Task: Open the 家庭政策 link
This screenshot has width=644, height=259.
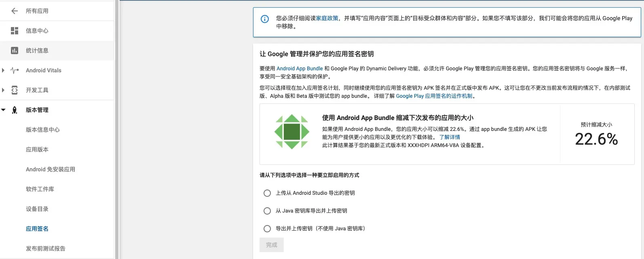Action: click(x=327, y=18)
